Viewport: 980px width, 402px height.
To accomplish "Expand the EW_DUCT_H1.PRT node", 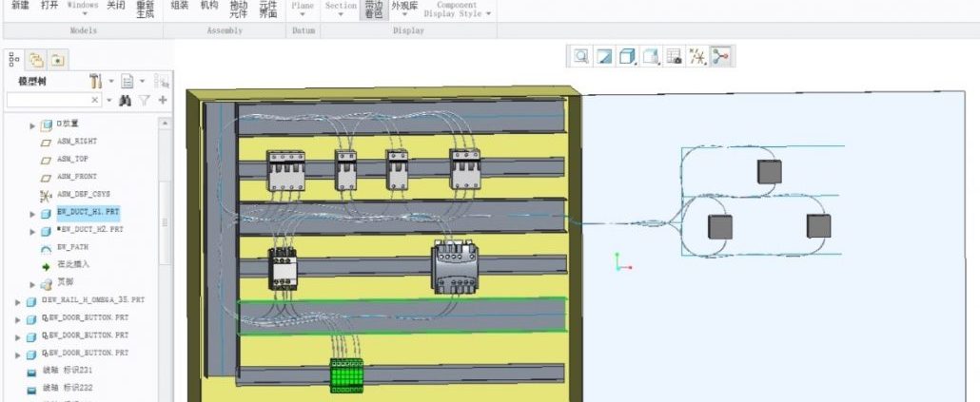I will pos(32,214).
